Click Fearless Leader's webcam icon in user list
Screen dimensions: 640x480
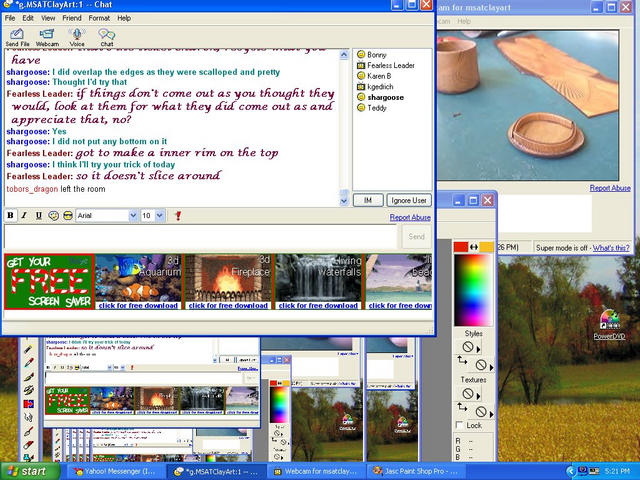tap(361, 65)
